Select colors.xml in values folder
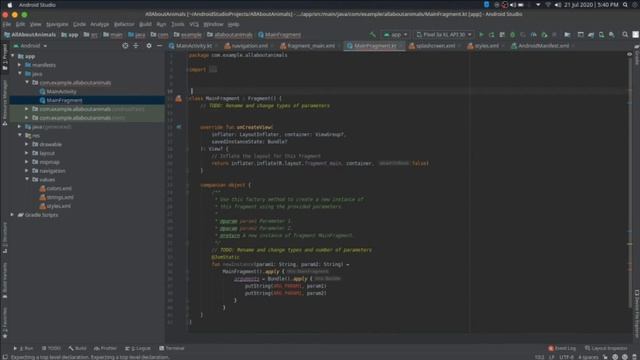Viewport: 640px width, 360px height. (x=59, y=188)
